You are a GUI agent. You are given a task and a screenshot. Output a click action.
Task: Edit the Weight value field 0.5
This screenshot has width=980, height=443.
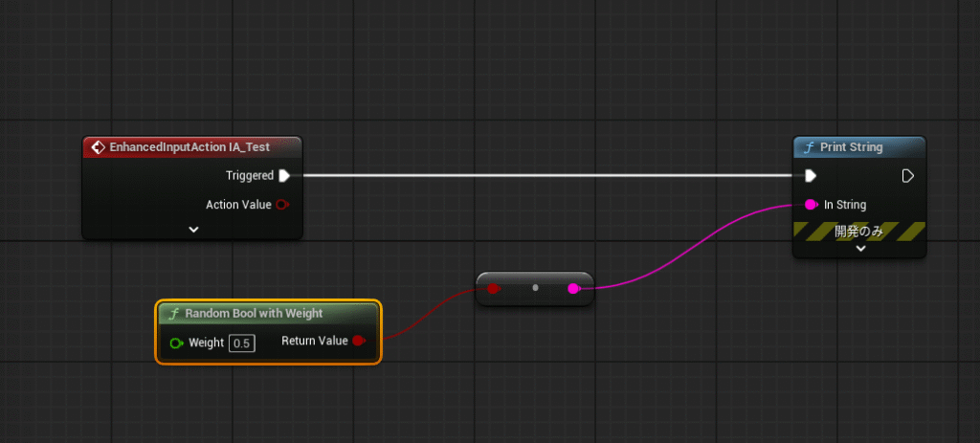242,343
